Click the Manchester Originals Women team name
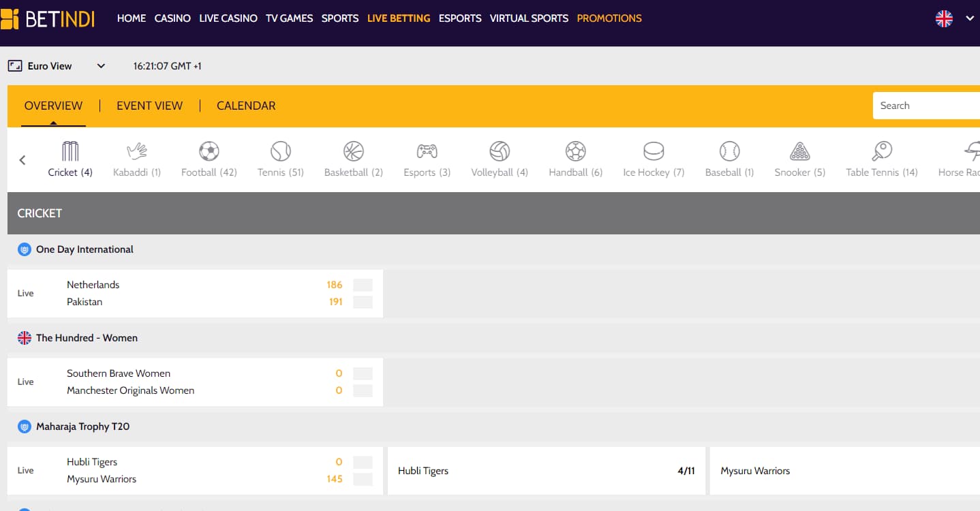The height and width of the screenshot is (511, 980). click(131, 390)
